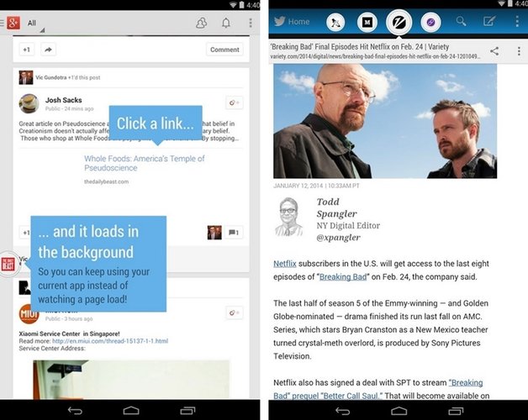The width and height of the screenshot is (528, 420).
Task: Open the Breaking Bad article hero image
Action: click(385, 121)
